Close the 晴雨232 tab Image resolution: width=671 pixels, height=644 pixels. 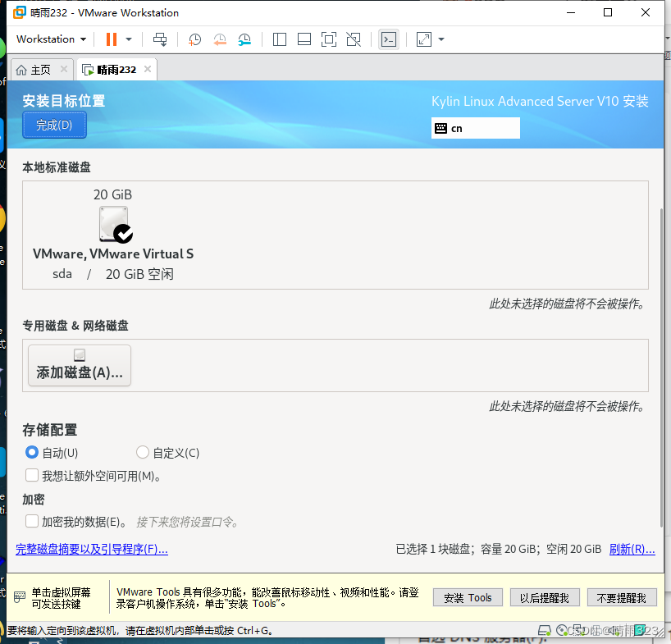[x=148, y=69]
